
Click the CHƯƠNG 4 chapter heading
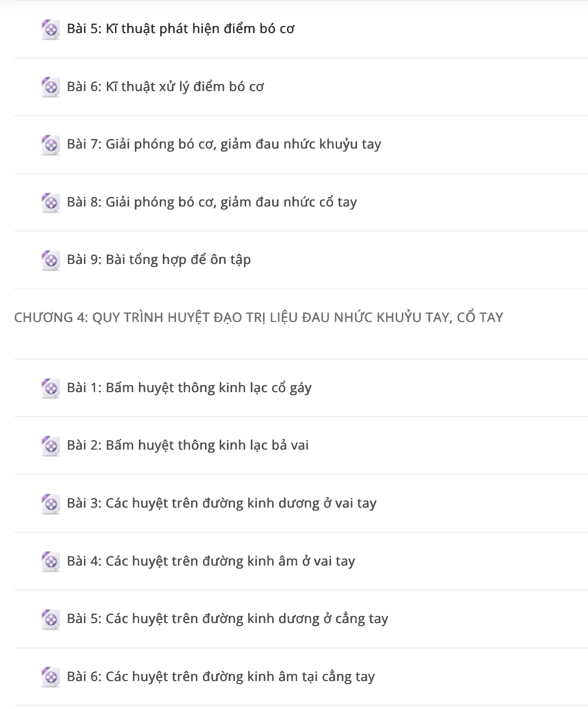click(258, 317)
